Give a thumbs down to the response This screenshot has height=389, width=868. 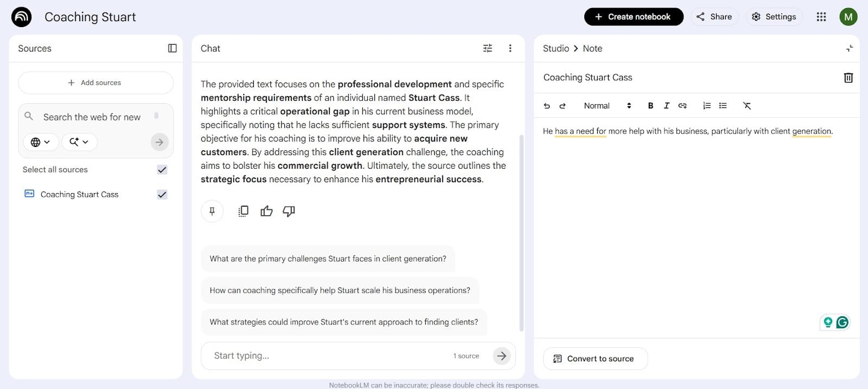tap(288, 211)
